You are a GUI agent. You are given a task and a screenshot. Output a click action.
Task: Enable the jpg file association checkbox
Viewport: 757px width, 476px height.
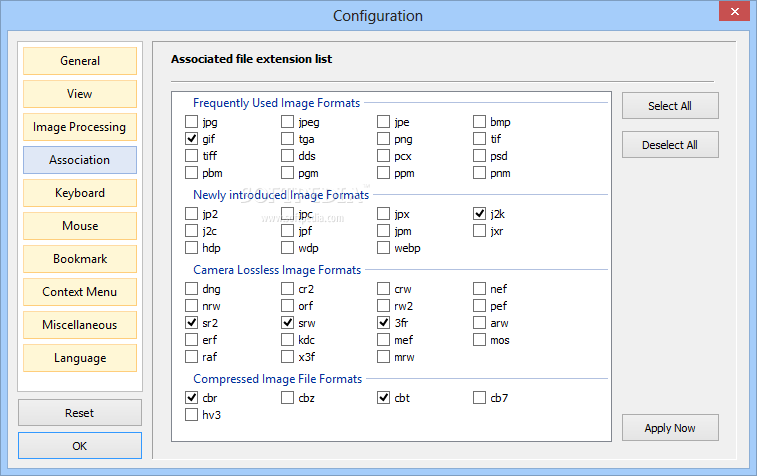click(191, 121)
